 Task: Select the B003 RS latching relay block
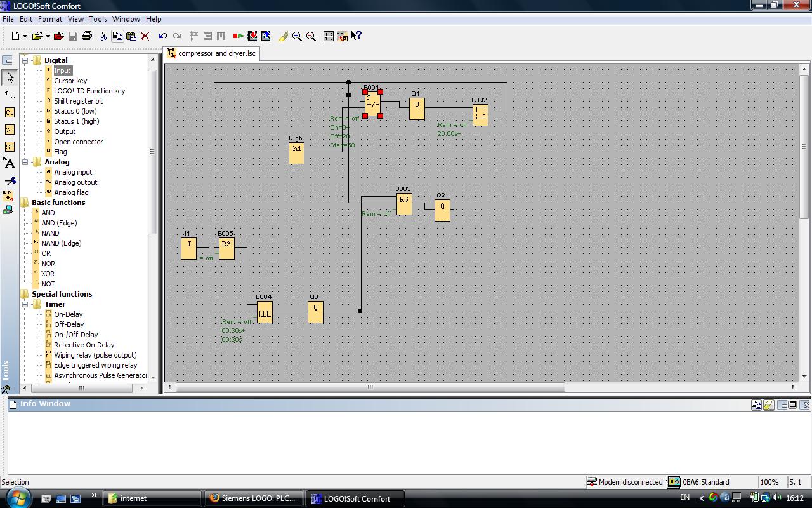click(404, 204)
